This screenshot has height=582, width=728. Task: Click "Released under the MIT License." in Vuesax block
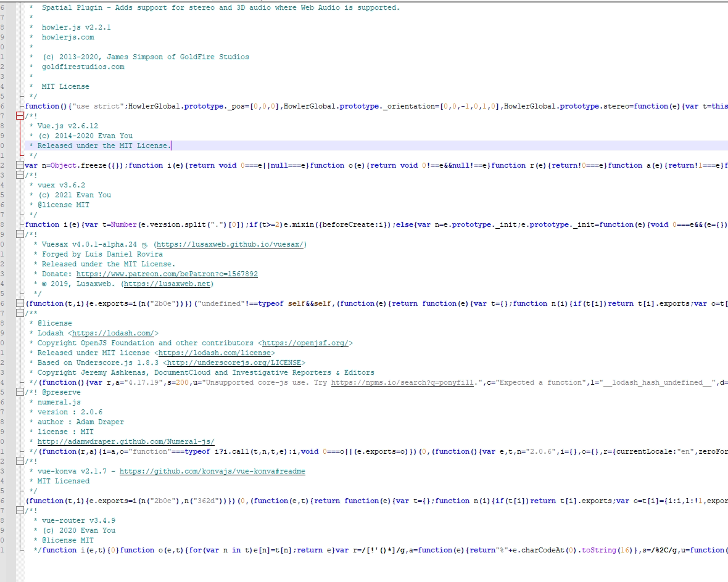coord(109,264)
